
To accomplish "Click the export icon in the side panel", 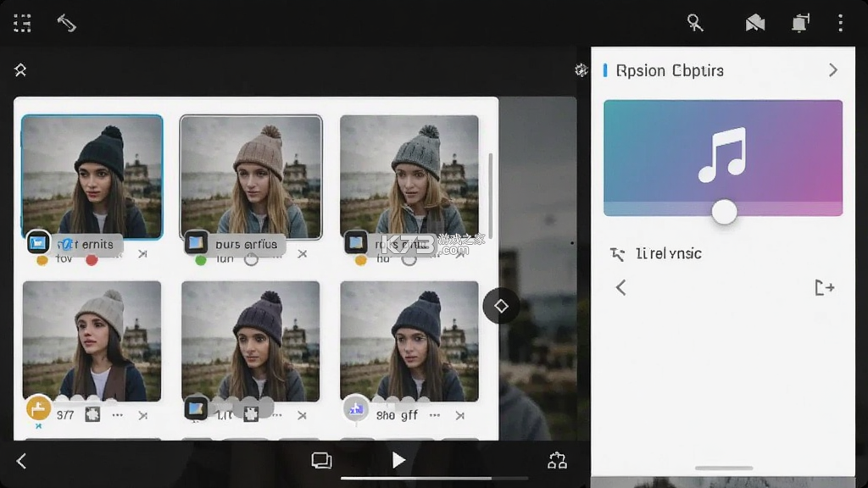I will tap(824, 288).
